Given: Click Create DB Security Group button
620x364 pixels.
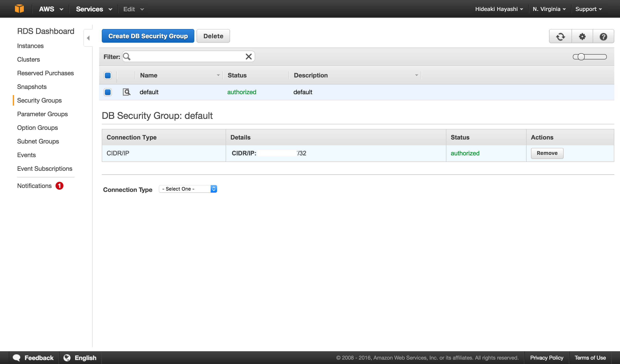Looking at the screenshot, I should [148, 36].
